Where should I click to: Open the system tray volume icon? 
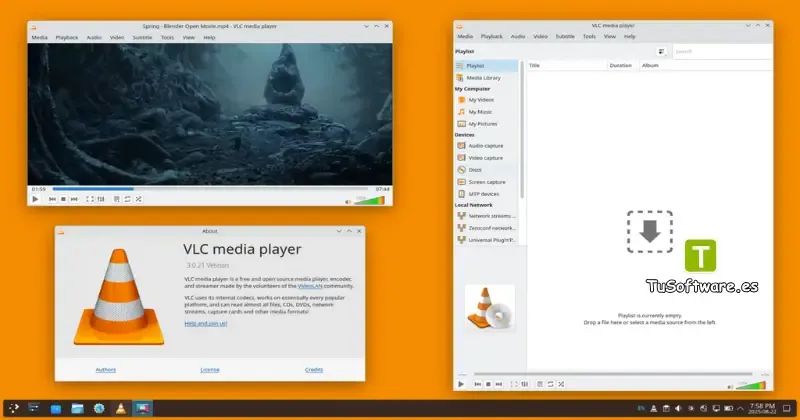(x=679, y=408)
